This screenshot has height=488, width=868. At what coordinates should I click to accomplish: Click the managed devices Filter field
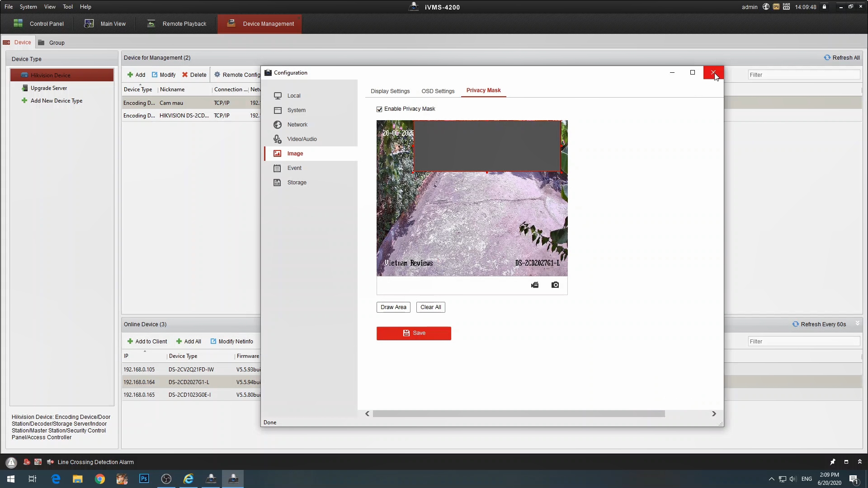804,75
